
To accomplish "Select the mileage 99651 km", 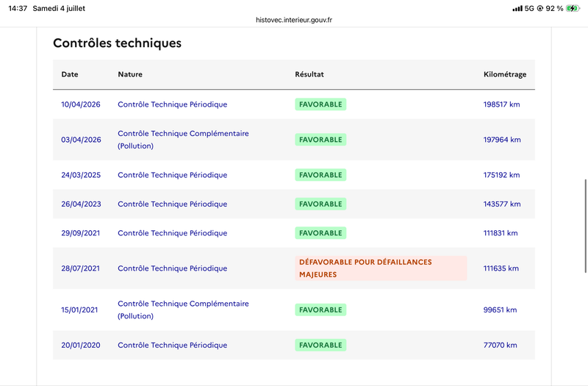I will pos(501,310).
